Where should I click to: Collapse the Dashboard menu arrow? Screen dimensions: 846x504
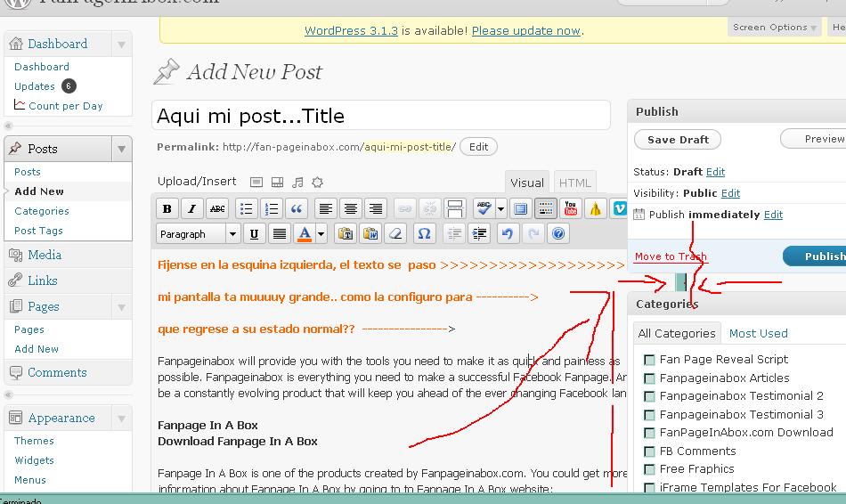coord(121,45)
